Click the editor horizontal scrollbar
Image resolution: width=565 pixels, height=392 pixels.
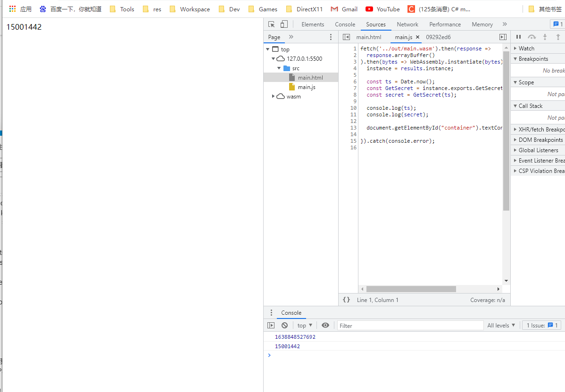[x=411, y=289]
